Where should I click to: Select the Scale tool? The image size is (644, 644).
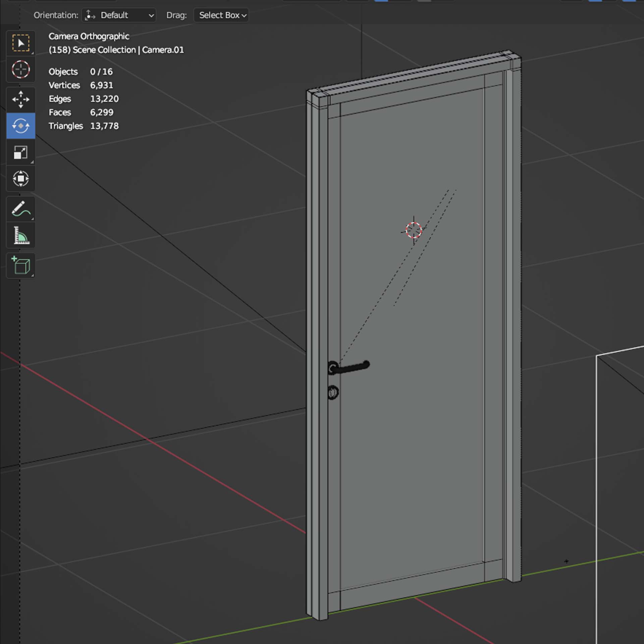click(x=21, y=152)
